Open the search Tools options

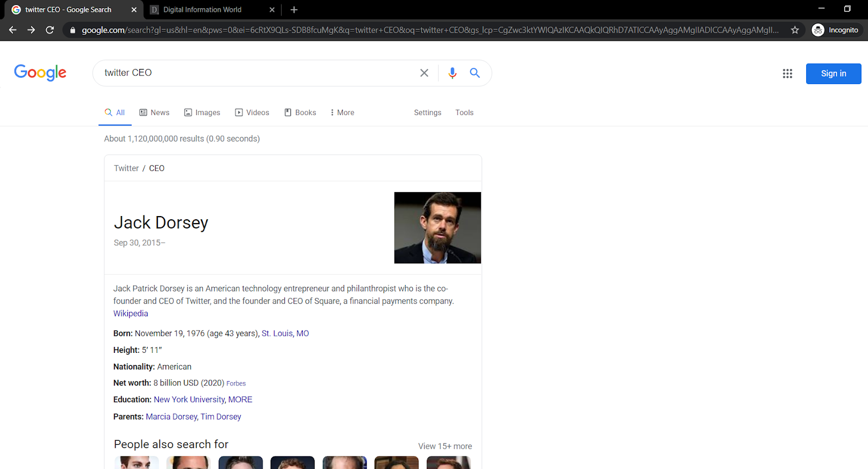[464, 112]
